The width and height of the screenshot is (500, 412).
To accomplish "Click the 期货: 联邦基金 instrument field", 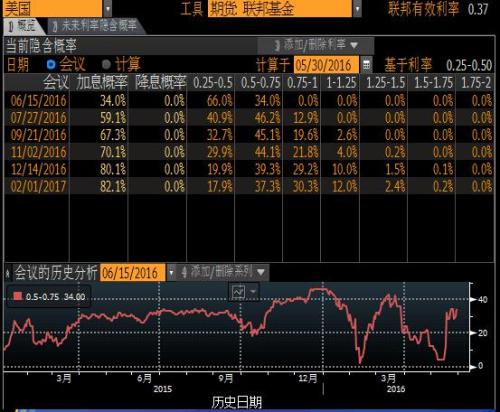I will (280, 8).
